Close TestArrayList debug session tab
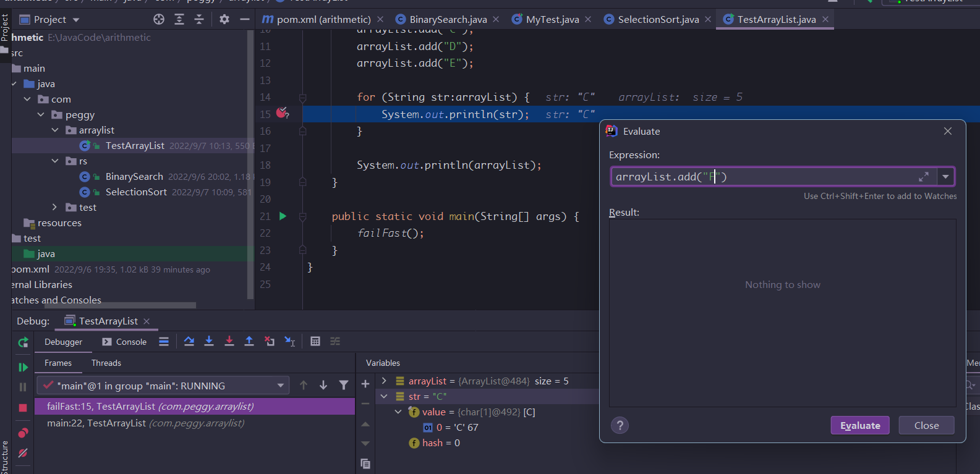The width and height of the screenshot is (980, 474). (147, 321)
